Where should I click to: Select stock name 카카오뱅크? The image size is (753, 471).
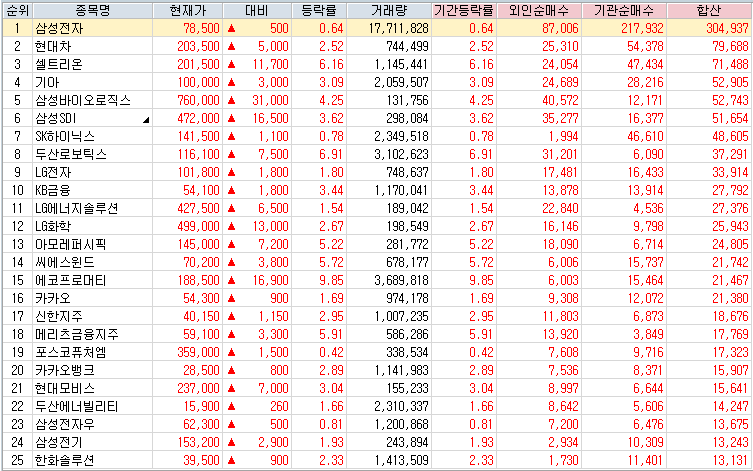pos(65,371)
